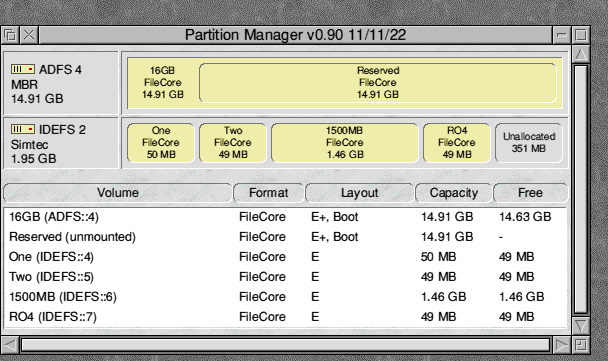
Task: Click the IDEFS 2 drive icon
Action: [x=23, y=129]
